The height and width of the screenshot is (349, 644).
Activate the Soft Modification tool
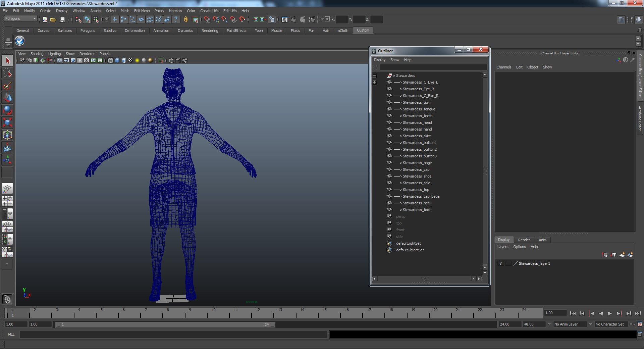(x=7, y=148)
